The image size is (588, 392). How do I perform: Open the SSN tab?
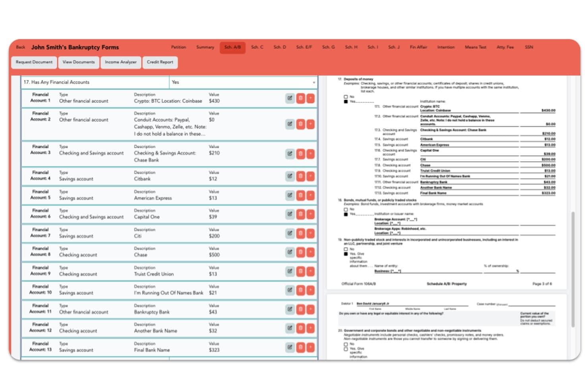pos(529,47)
